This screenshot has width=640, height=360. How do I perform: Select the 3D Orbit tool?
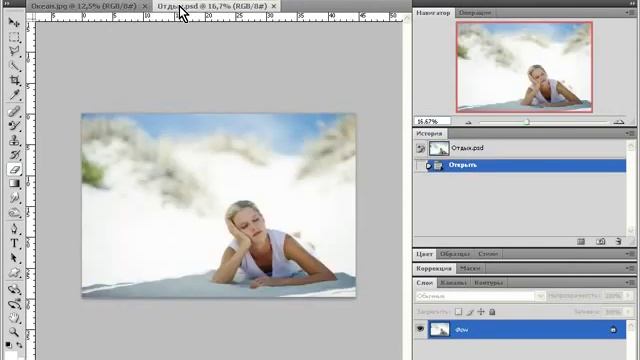tap(14, 304)
